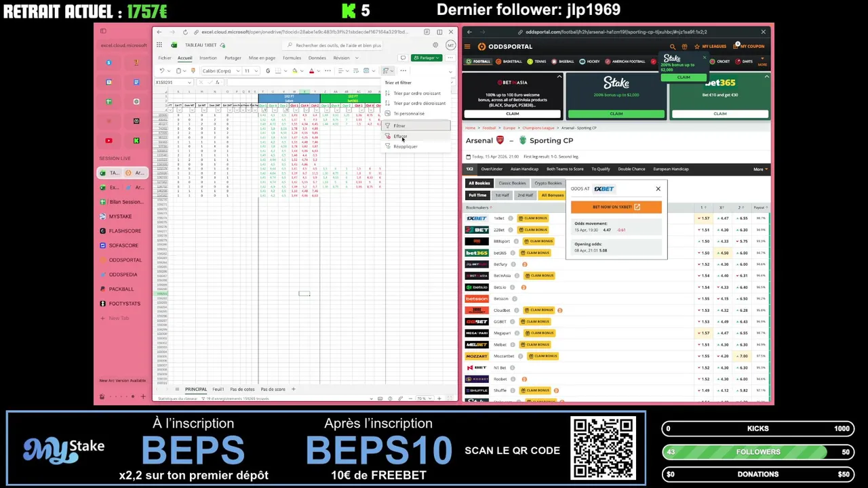Switch to the Données ribbon tab
Viewport: 868px width, 488px height.
317,58
